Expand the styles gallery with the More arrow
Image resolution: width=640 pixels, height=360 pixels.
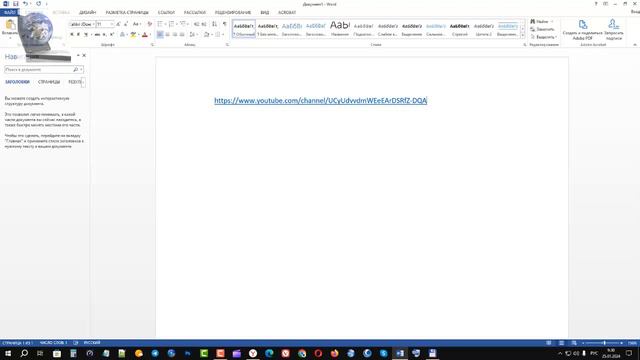(522, 36)
